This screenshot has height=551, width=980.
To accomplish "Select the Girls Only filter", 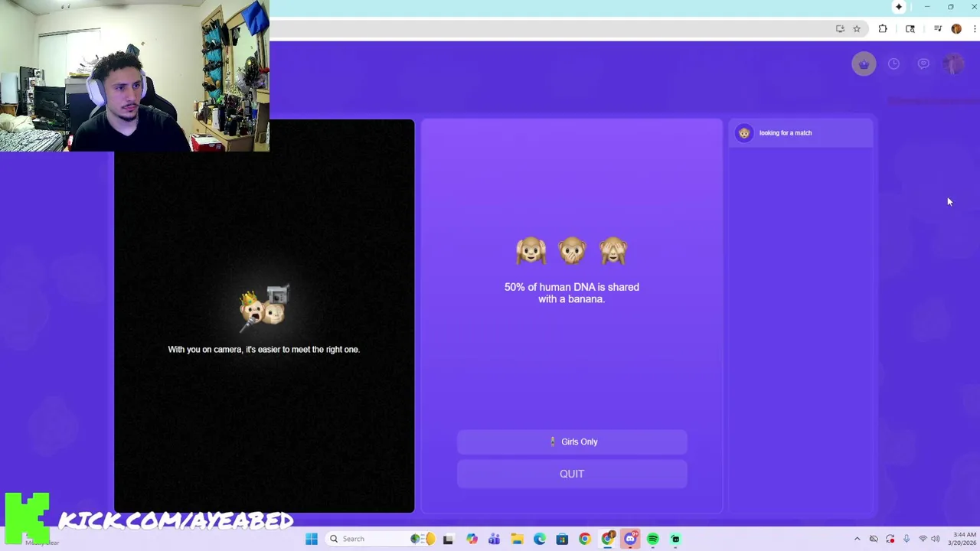I will click(x=572, y=442).
